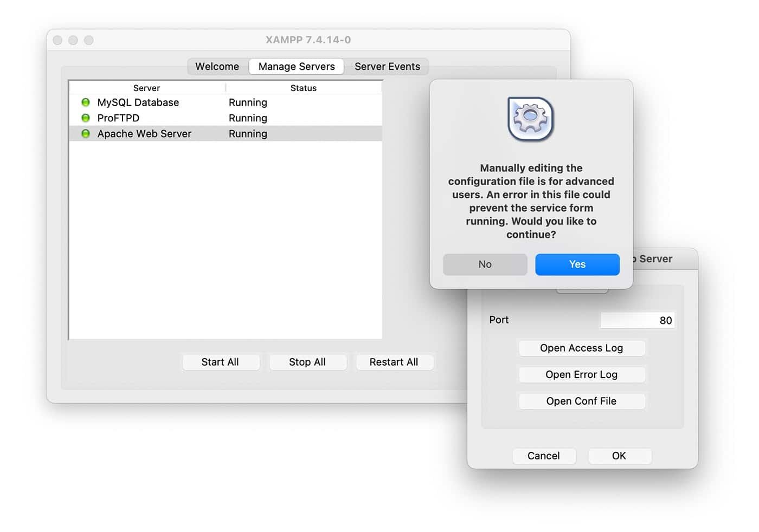Screen dimensions: 759x532
Task: Click Restart All servers button
Action: [394, 362]
